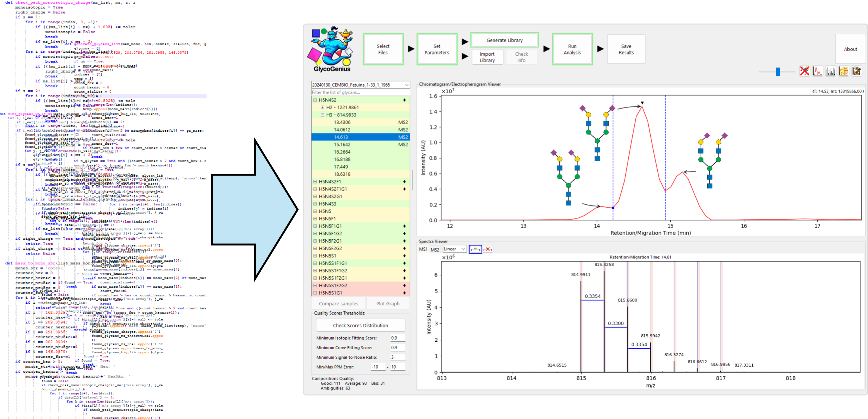Click the clear ruler measurements icon
This screenshot has width=868, height=419.
tap(487, 249)
